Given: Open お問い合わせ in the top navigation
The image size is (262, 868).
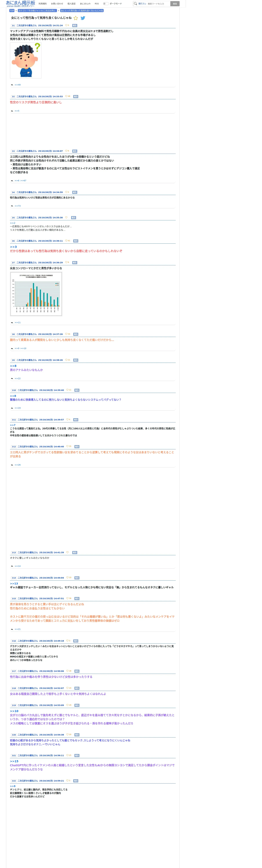Looking at the screenshot, I should [x=57, y=4].
